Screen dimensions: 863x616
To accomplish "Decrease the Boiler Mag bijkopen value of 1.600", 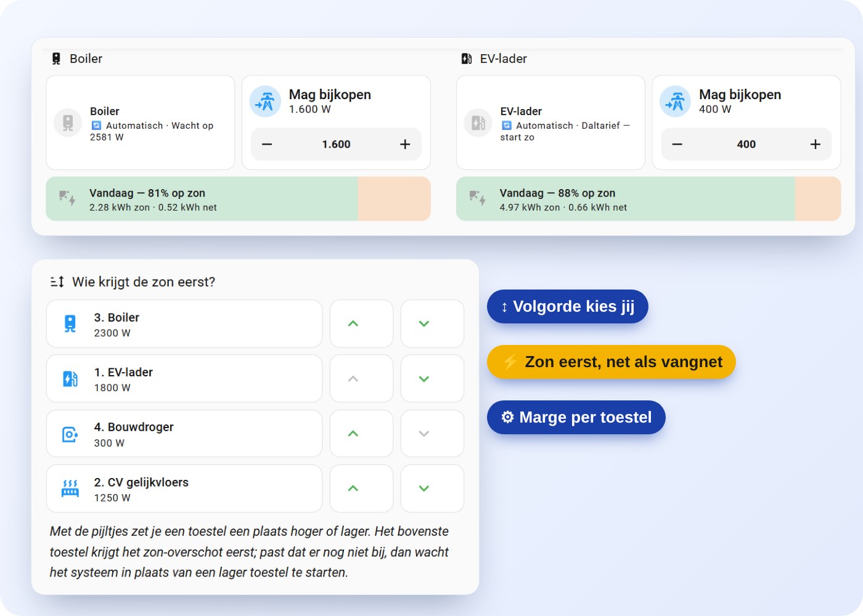I will coord(267,144).
